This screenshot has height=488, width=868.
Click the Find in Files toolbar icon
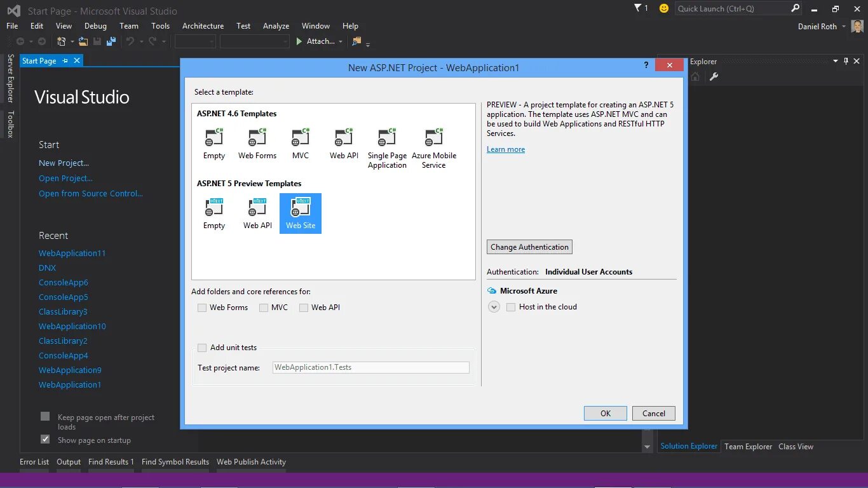point(356,41)
